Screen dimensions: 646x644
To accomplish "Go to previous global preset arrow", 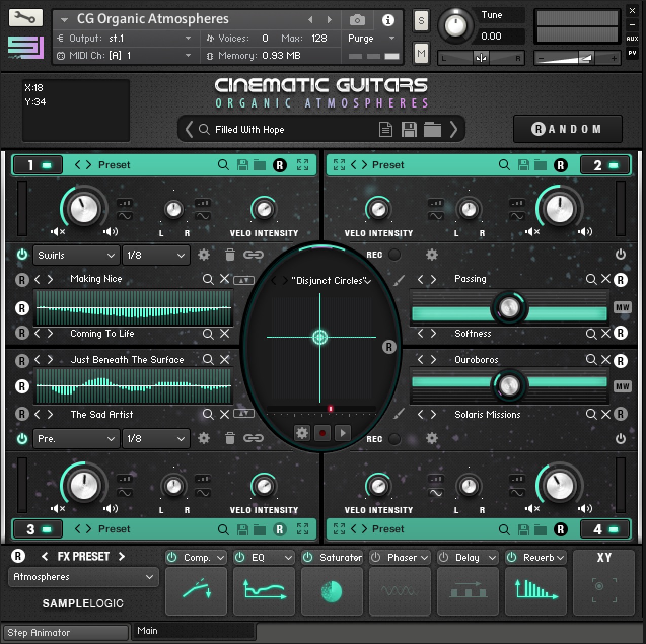I will pos(189,129).
